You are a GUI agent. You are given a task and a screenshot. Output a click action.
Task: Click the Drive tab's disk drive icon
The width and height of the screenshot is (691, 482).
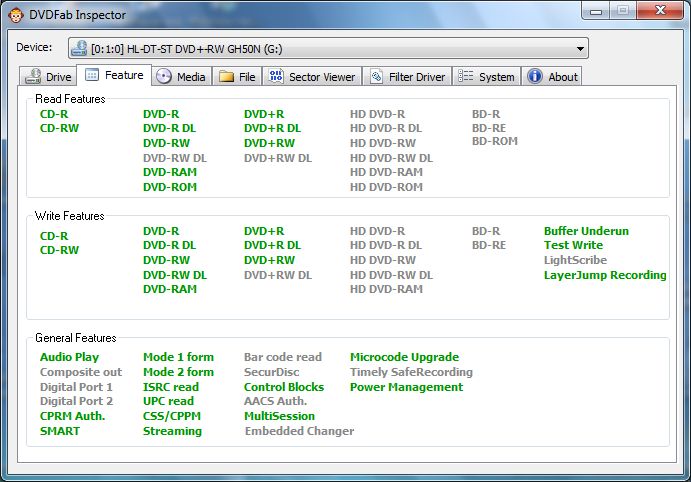pyautogui.click(x=33, y=76)
